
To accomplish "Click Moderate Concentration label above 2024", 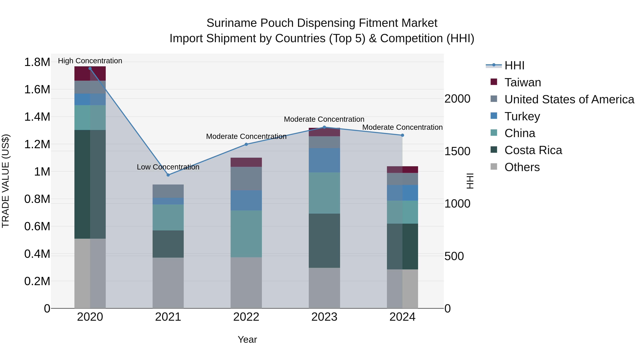I will coord(402,127).
